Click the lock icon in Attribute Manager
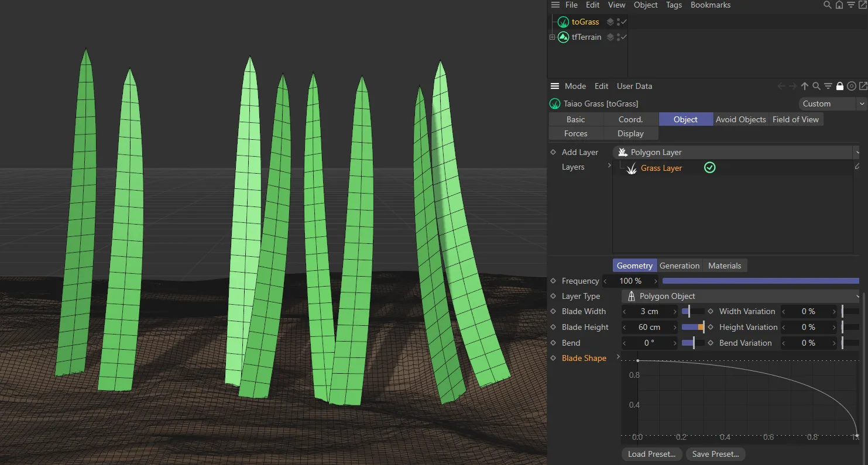Screen dimensions: 868x465 pyautogui.click(x=840, y=86)
